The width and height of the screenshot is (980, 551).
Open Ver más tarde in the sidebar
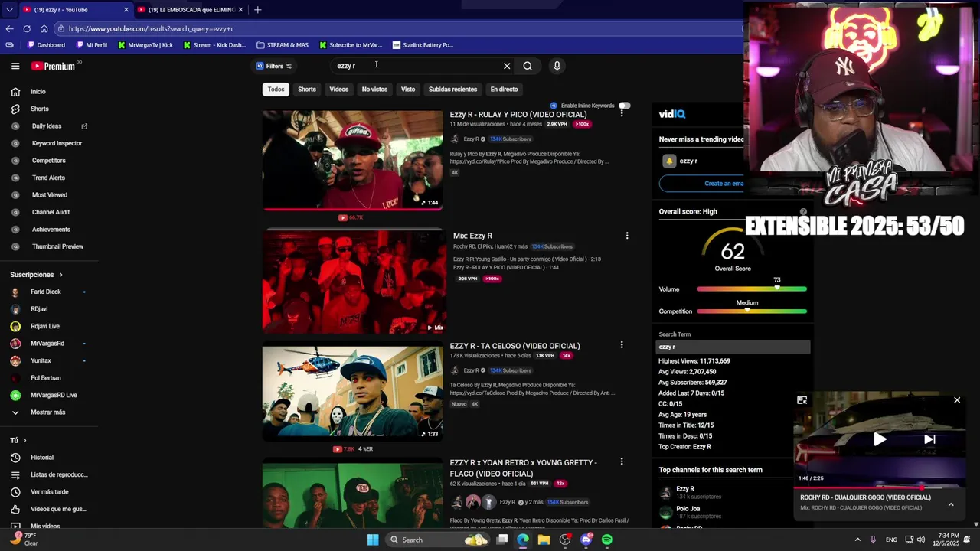[50, 492]
